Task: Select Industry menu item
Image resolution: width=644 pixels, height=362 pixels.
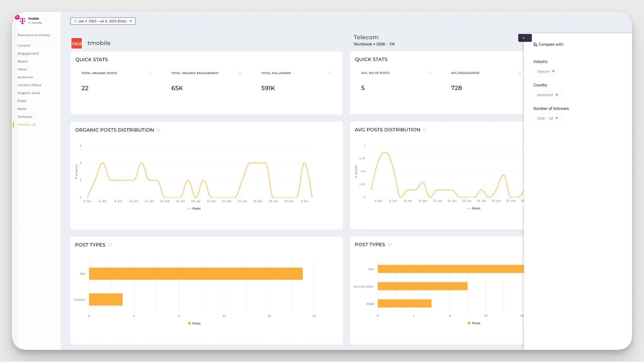Action: pyautogui.click(x=24, y=125)
